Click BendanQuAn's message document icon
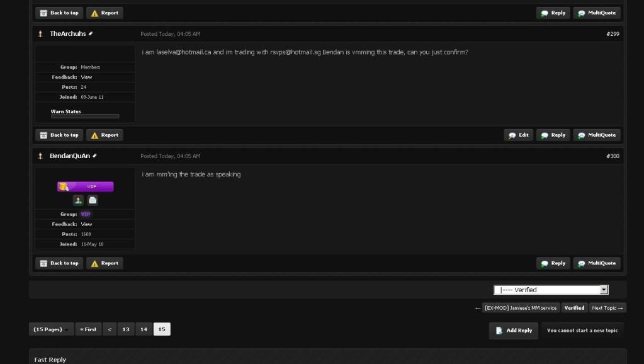 pos(93,200)
